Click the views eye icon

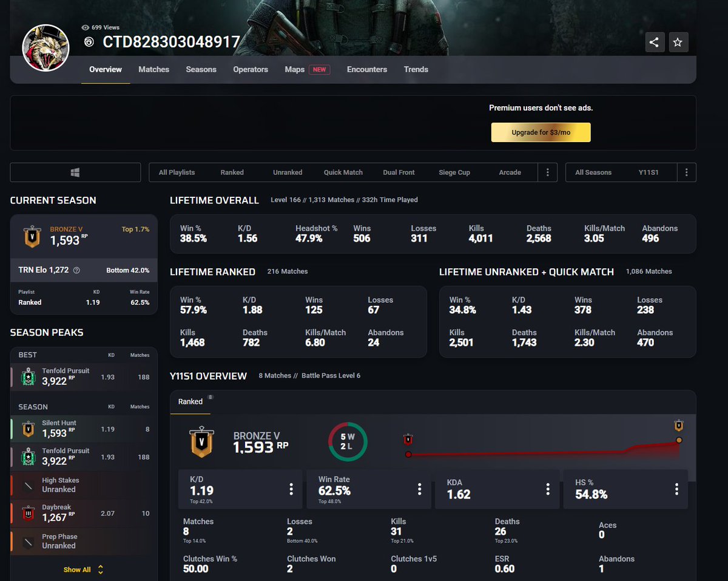coord(86,27)
